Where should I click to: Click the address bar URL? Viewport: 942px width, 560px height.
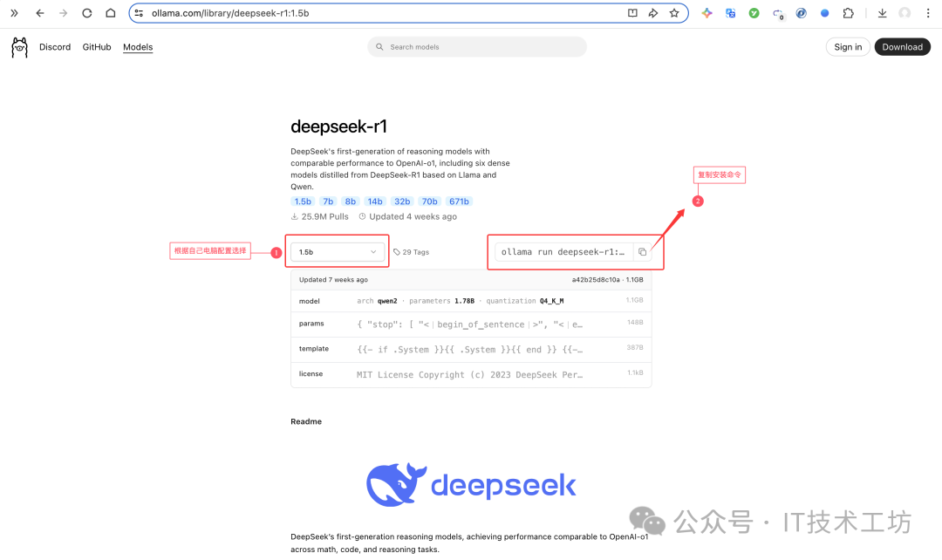click(230, 13)
